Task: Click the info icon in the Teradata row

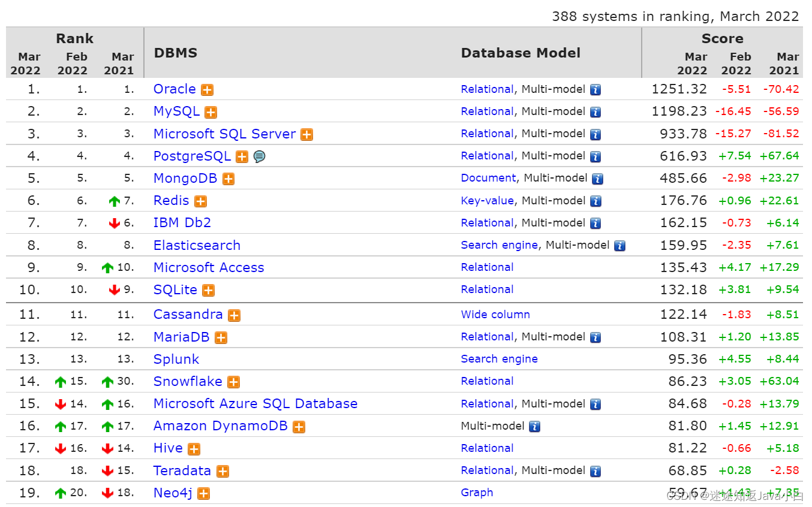Action: (596, 472)
